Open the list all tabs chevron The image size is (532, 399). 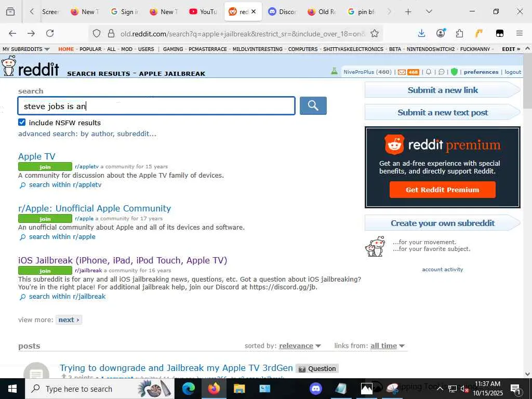[429, 11]
